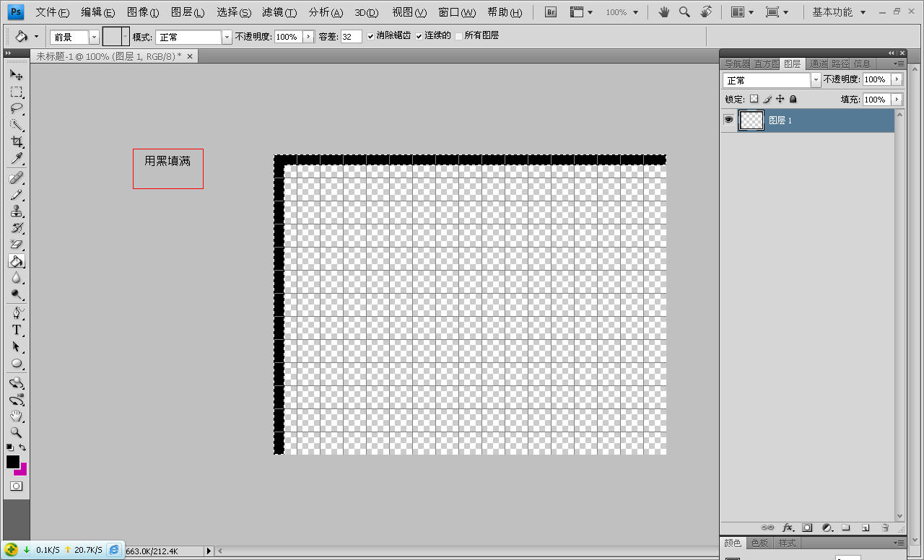Select the Clone Stamp tool
924x560 pixels.
click(x=16, y=211)
